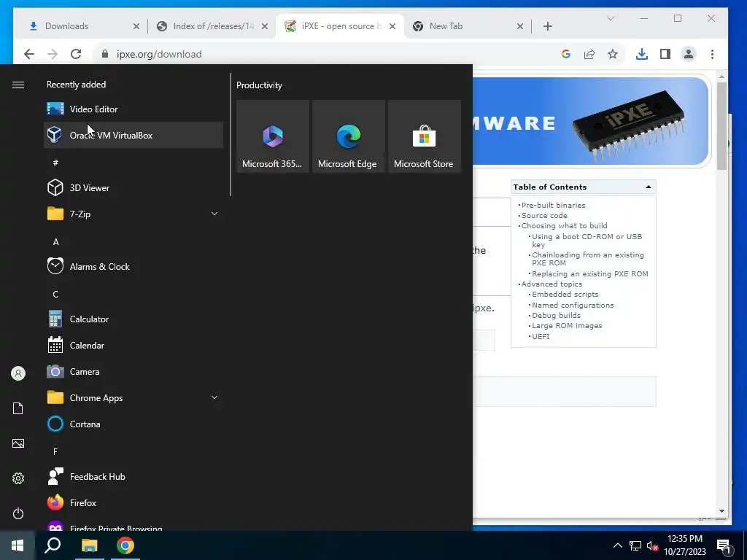Screen dimensions: 747x560
Task: Share this page icon in address bar
Action: click(589, 54)
